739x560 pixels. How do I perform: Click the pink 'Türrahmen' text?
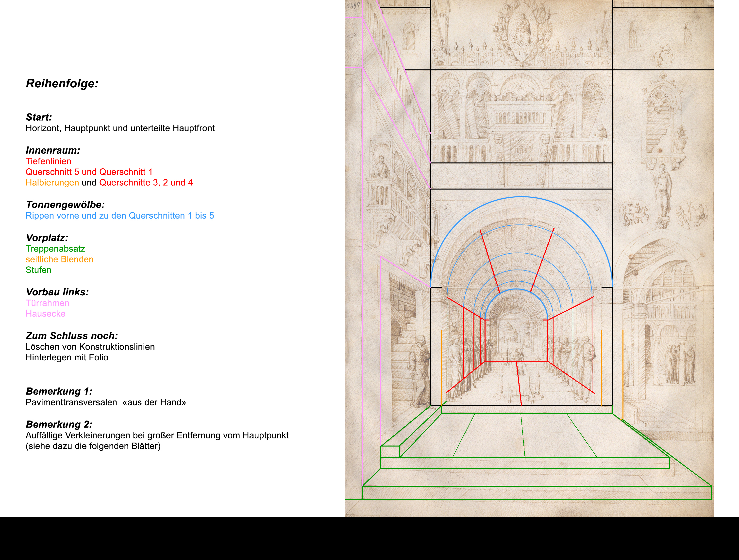[x=48, y=303]
